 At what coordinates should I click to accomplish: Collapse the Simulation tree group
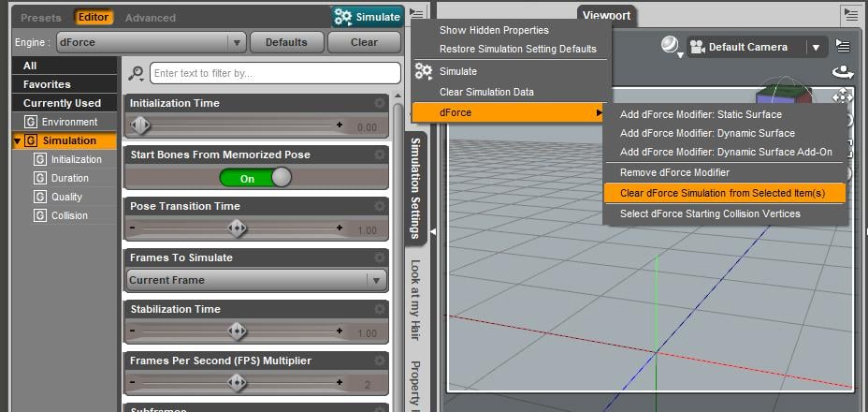pyautogui.click(x=17, y=140)
